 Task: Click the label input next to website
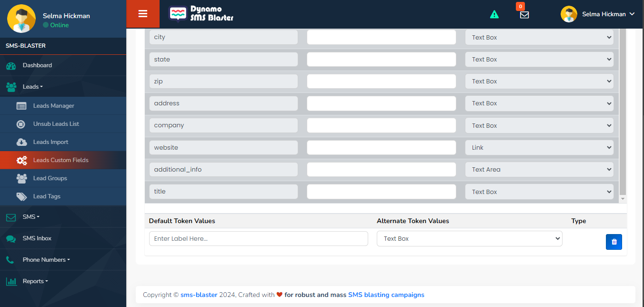(382, 147)
